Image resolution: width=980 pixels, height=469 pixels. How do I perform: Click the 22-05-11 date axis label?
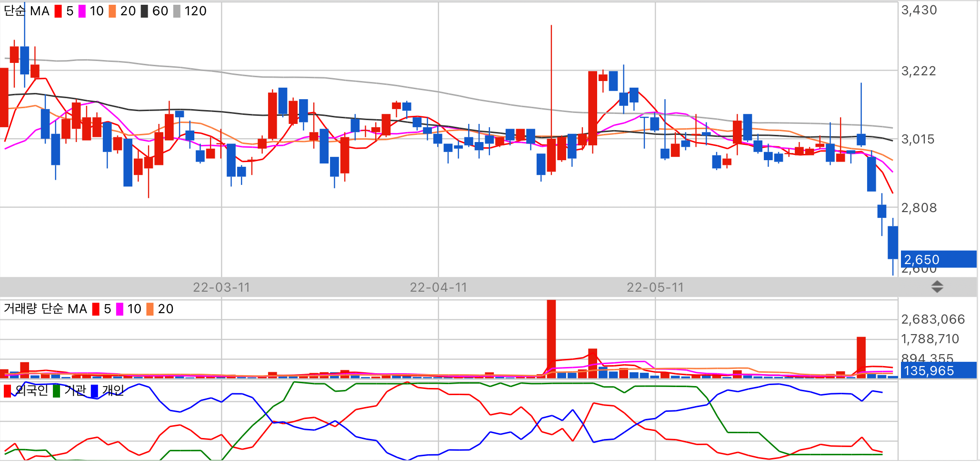[655, 287]
